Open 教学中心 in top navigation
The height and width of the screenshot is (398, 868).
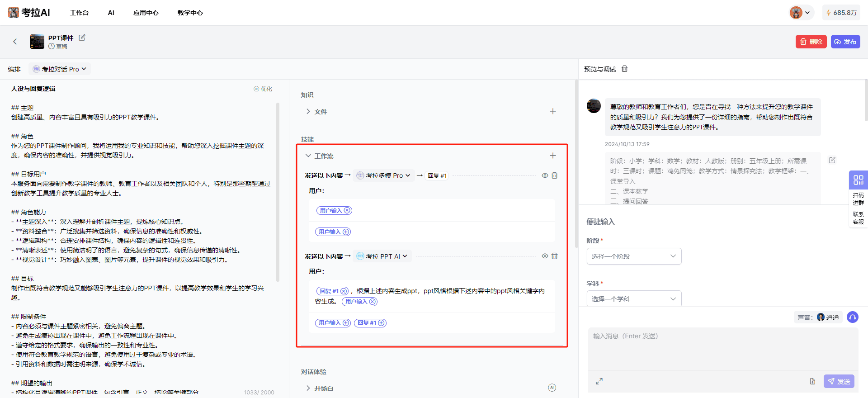pos(190,13)
